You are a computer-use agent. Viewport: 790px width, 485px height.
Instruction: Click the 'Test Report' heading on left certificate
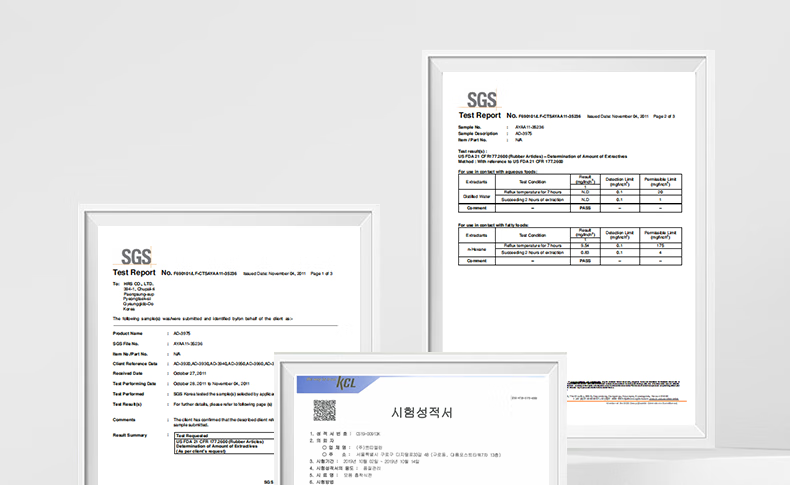click(x=134, y=272)
